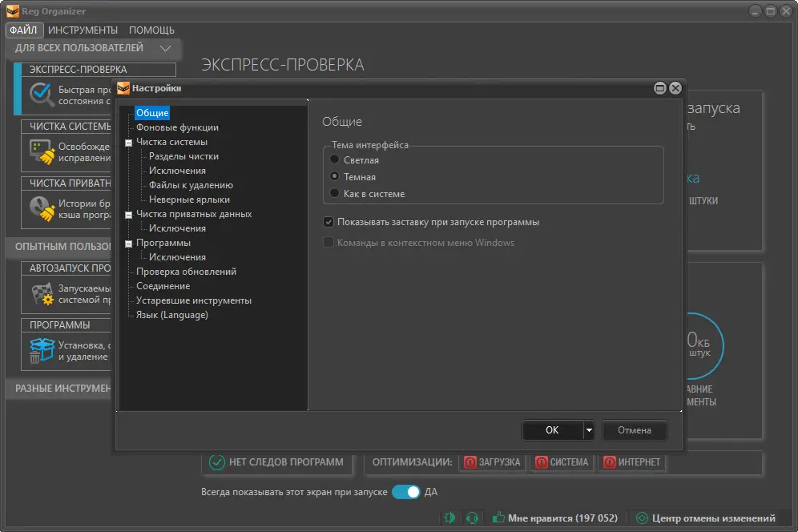798x532 pixels.
Task: Click the ИНТЕРНЕТ optimization button
Action: [632, 462]
